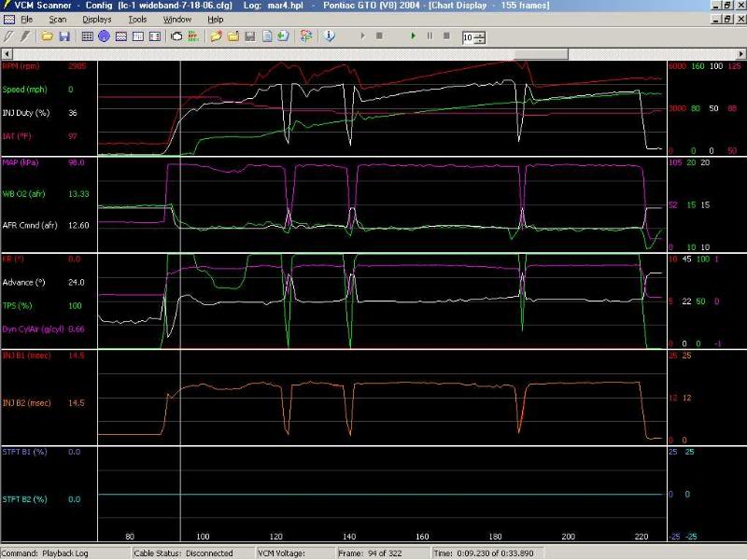Open the Tools menu
The height and width of the screenshot is (560, 747).
[137, 19]
